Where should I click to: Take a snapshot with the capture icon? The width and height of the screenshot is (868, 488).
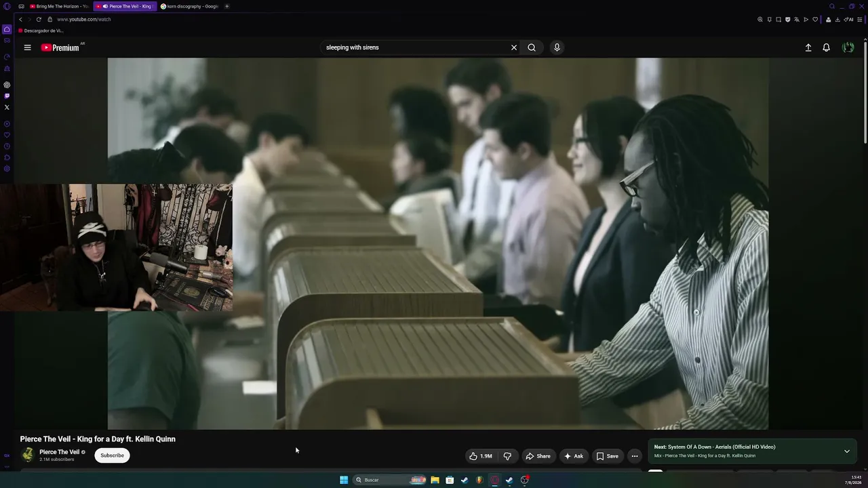point(778,20)
